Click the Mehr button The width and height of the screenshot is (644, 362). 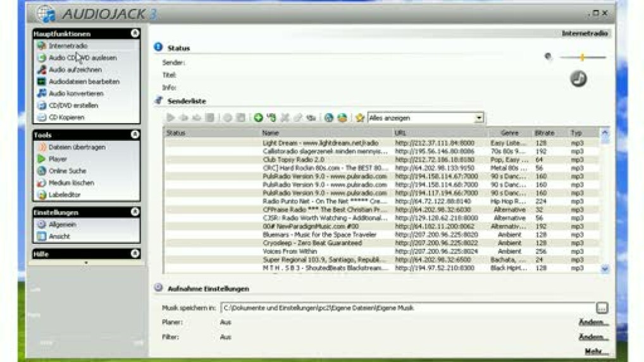tap(595, 352)
